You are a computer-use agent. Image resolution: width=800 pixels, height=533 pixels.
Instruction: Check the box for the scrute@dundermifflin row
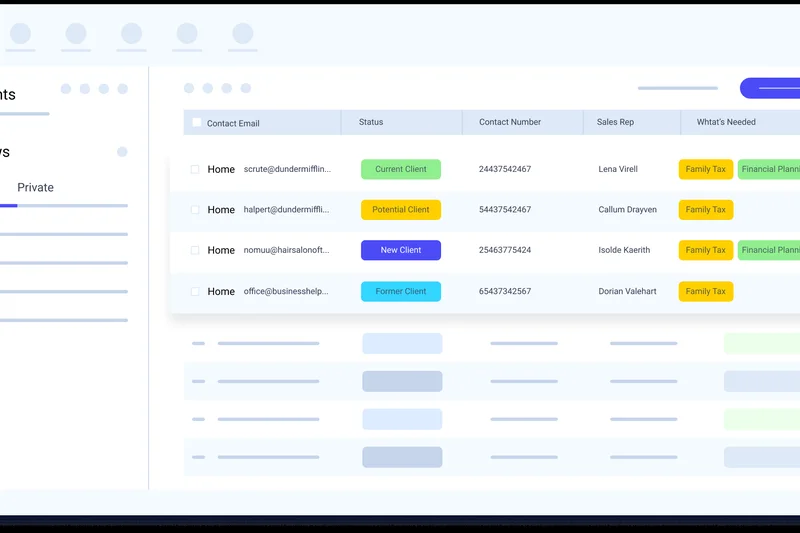tap(195, 170)
